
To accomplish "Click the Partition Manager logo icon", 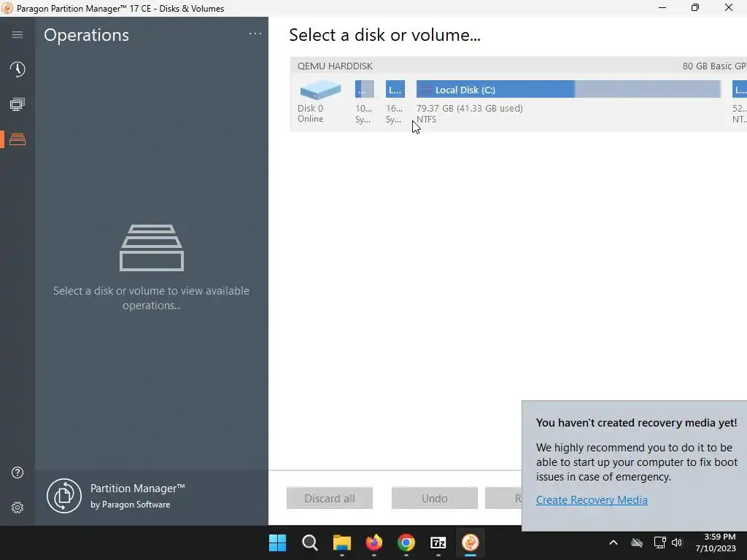I will coord(64,496).
